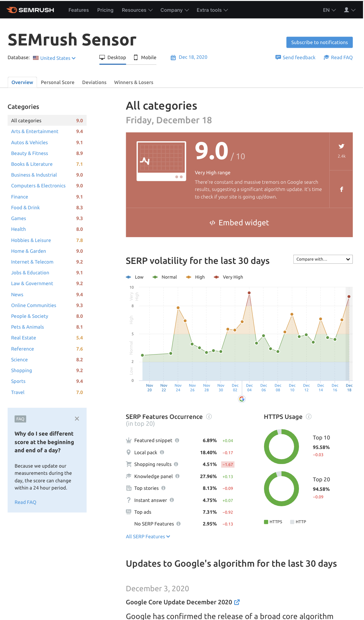Screen dimensions: 364x620
Task: Open the Winners & Losers tab
Action: pos(134,82)
